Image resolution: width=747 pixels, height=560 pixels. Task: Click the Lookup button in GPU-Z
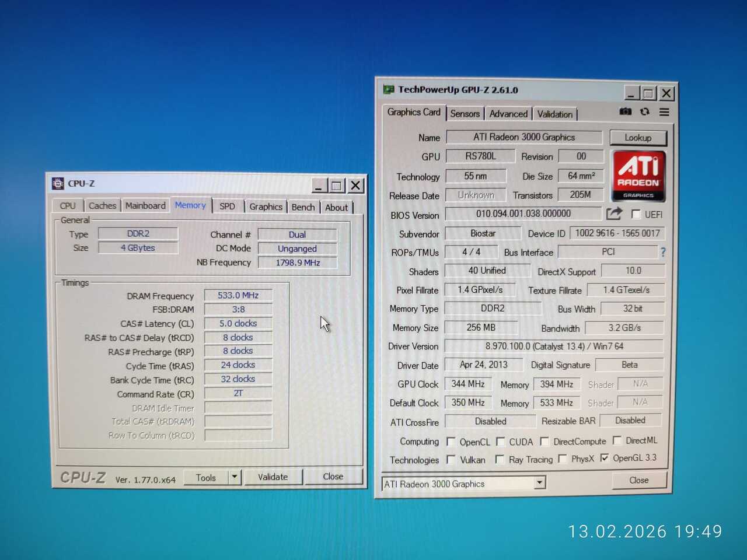[638, 138]
